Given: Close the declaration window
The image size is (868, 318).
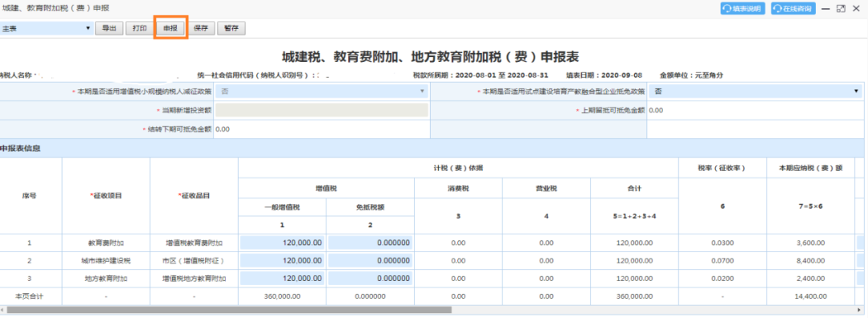Looking at the screenshot, I should [857, 8].
